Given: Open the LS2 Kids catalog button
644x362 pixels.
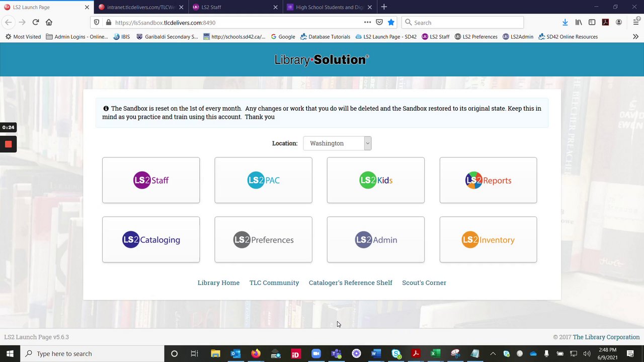Looking at the screenshot, I should tap(376, 180).
